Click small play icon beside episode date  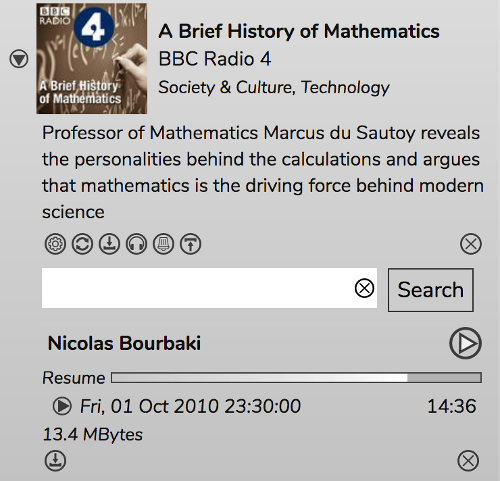[62, 406]
